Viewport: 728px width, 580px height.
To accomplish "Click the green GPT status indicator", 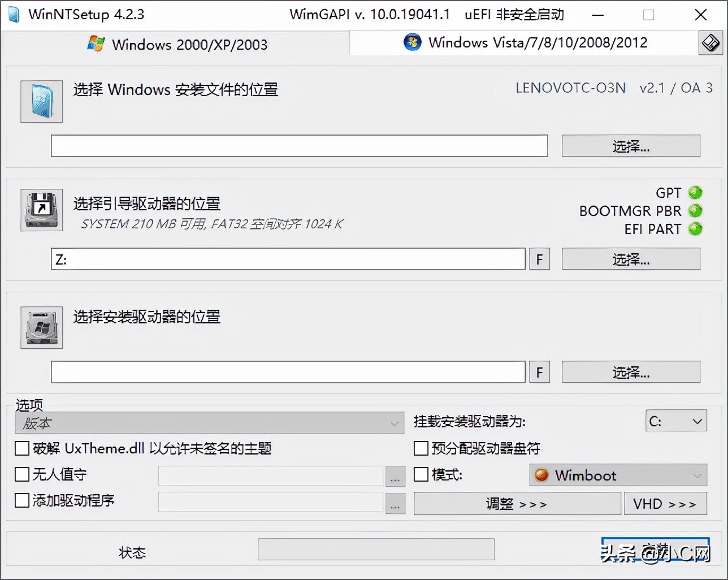I will 695,193.
